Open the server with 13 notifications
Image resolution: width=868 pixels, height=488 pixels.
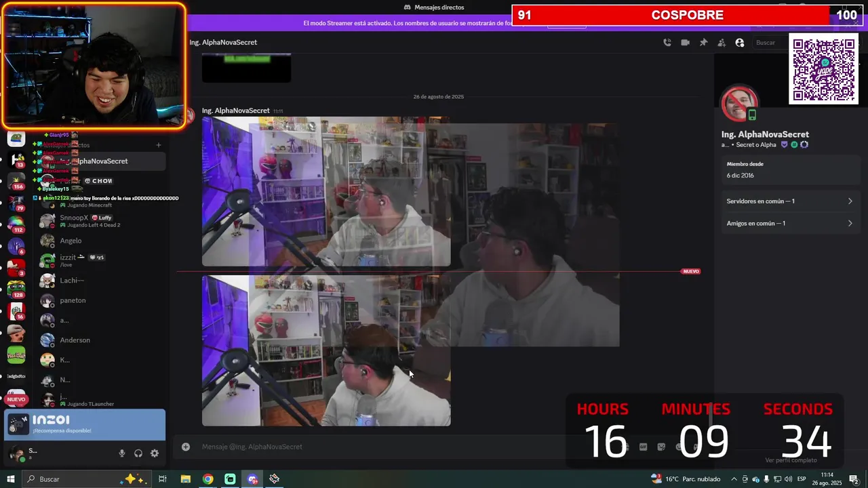[x=16, y=160]
